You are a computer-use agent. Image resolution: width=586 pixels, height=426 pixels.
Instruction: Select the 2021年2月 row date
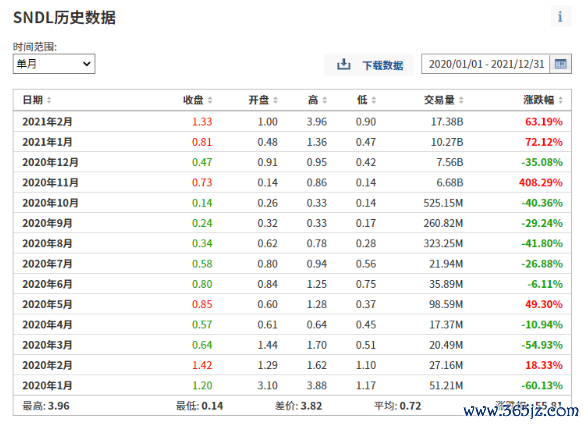pos(47,122)
